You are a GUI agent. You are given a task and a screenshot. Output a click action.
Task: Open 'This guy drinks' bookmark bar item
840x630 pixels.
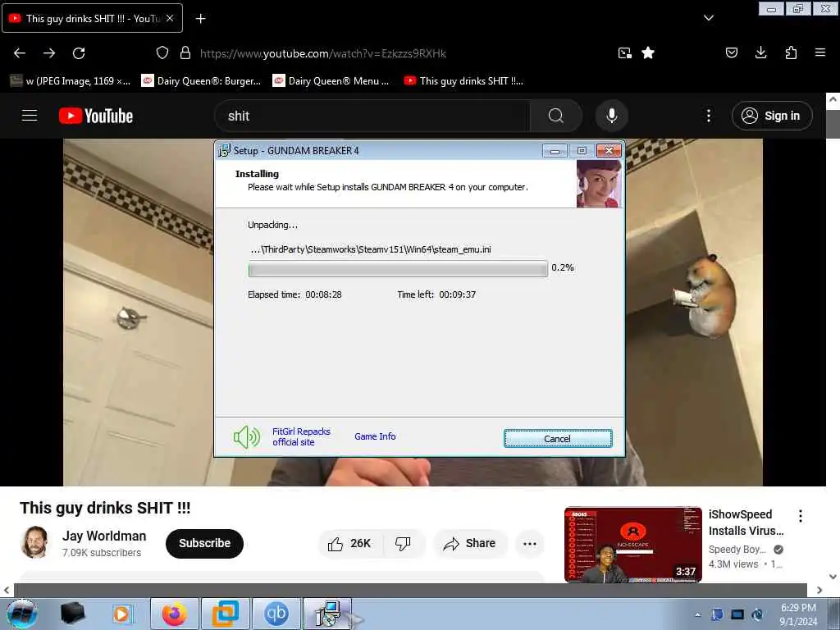[x=464, y=81]
